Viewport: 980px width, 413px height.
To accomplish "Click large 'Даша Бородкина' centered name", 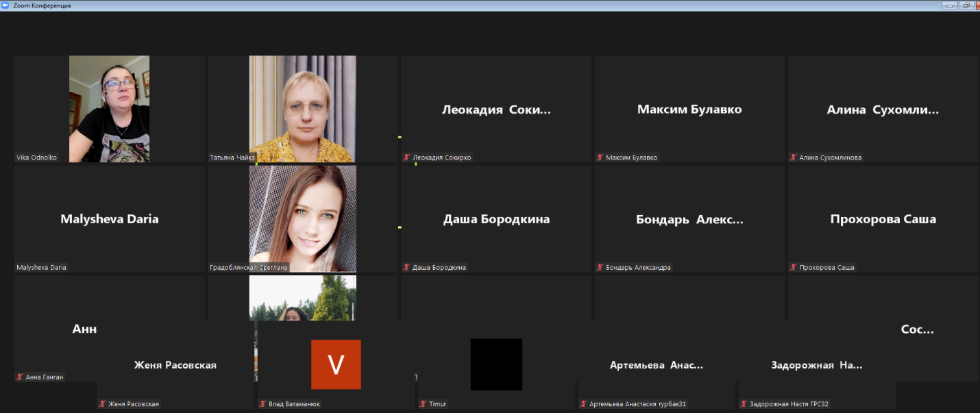I will click(x=496, y=219).
